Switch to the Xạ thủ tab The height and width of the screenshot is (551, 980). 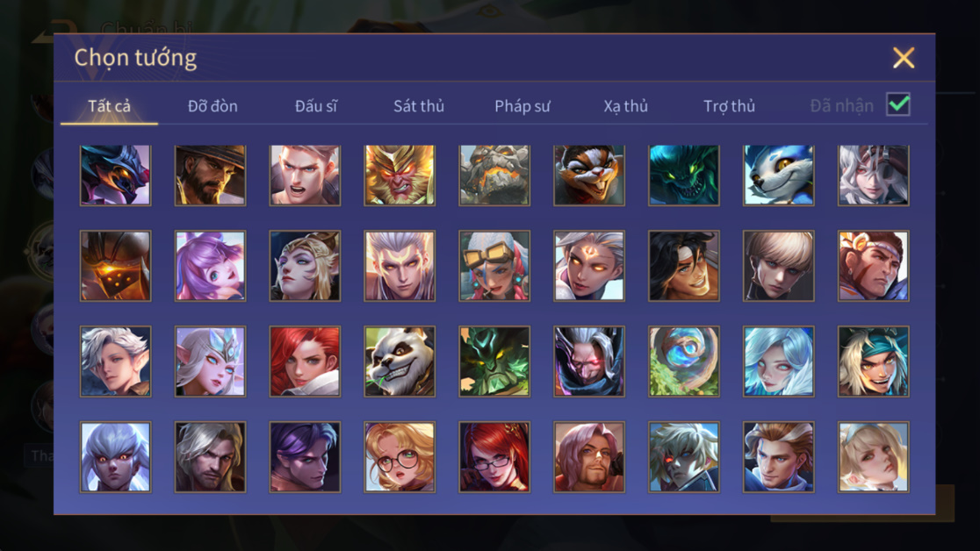point(625,105)
